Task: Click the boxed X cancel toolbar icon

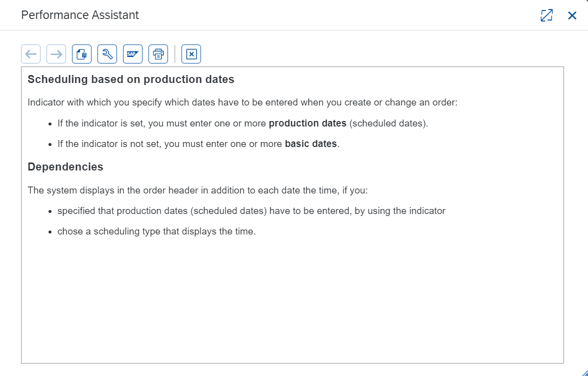Action: pos(191,54)
